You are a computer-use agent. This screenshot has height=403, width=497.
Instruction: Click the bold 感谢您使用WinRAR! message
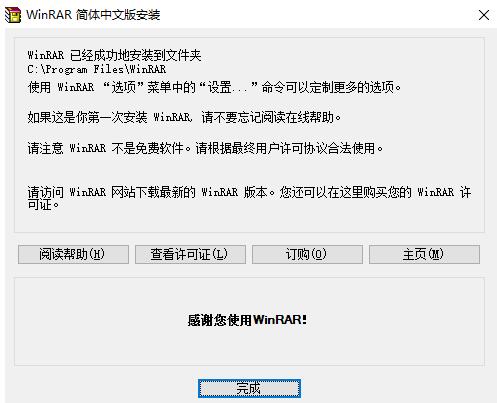247,320
